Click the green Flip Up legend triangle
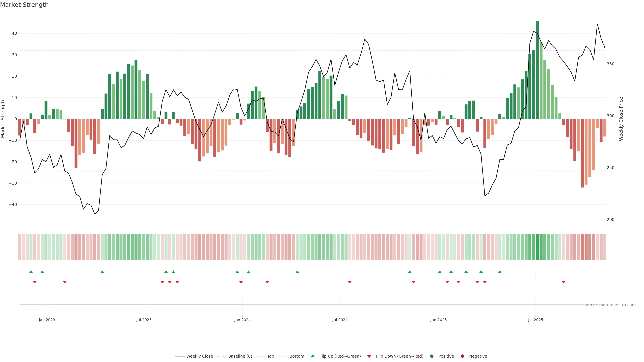 click(x=312, y=356)
